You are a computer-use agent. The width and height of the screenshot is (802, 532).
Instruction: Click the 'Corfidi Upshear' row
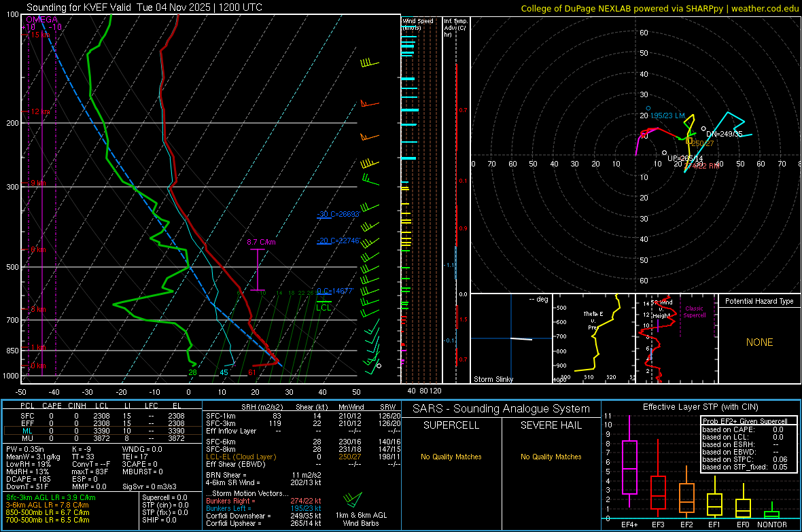(264, 523)
